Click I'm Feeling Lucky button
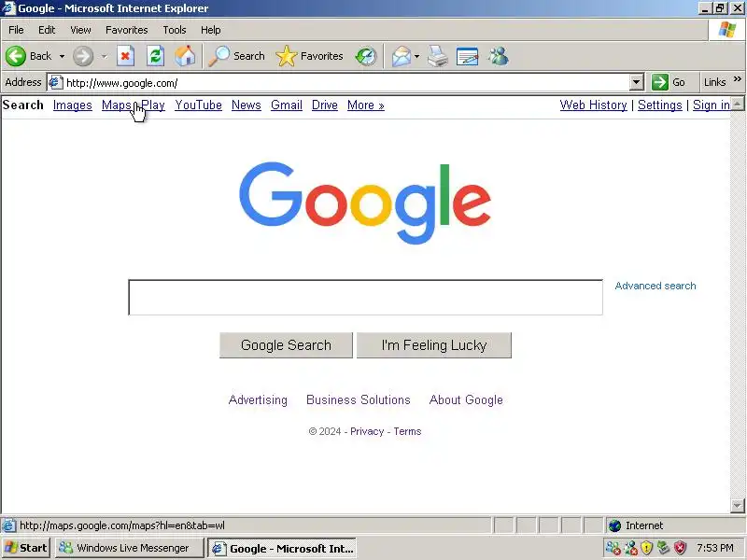This screenshot has width=747, height=560. coord(434,345)
